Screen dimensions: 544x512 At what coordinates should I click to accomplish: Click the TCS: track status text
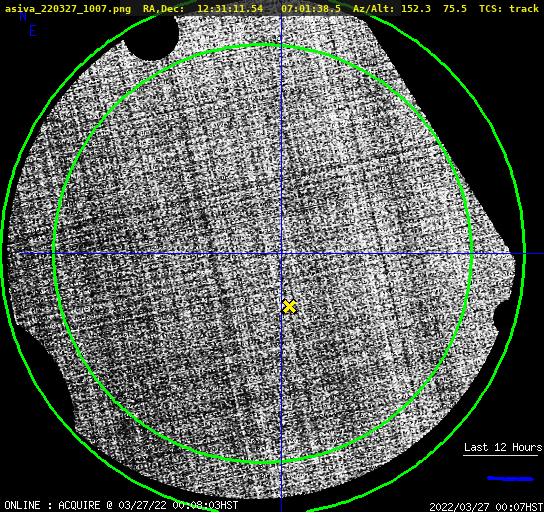[509, 9]
